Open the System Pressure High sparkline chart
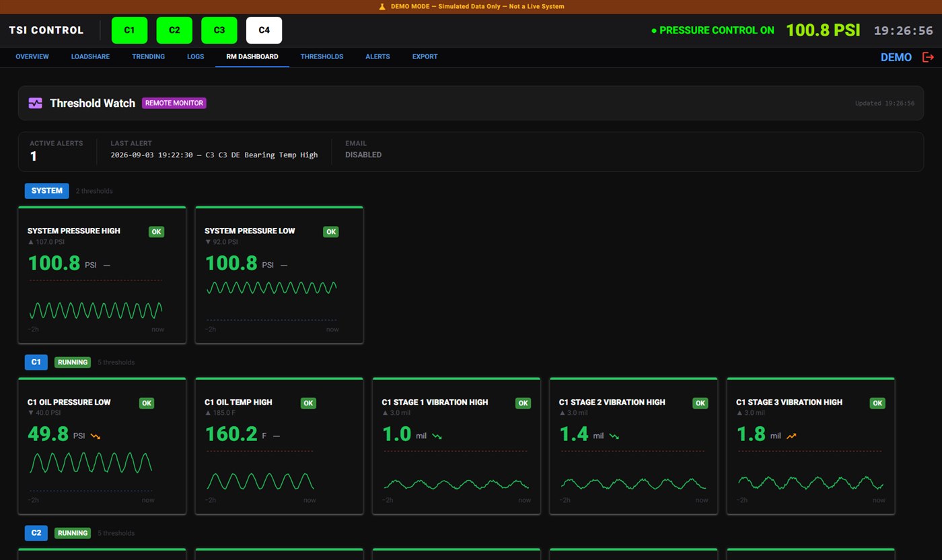 point(96,301)
